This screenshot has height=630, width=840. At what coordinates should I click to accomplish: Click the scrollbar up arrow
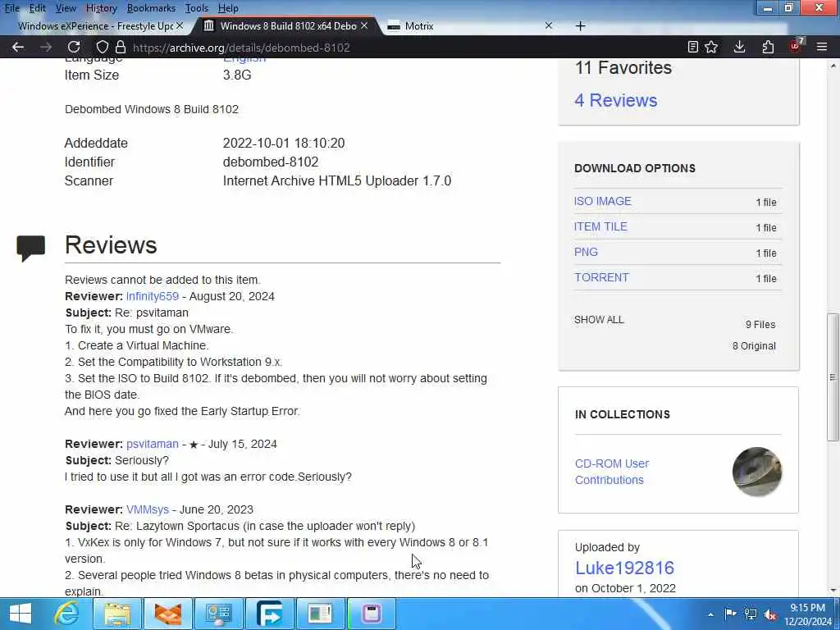[833, 66]
